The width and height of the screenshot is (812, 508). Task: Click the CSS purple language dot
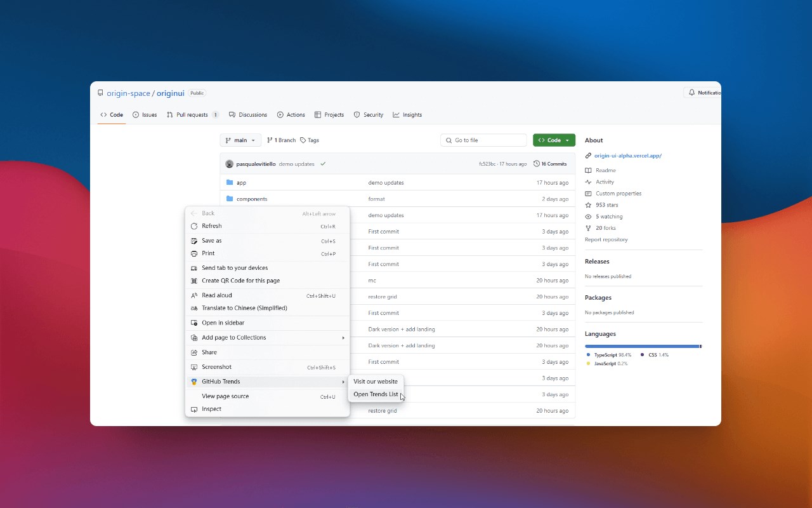tap(643, 355)
